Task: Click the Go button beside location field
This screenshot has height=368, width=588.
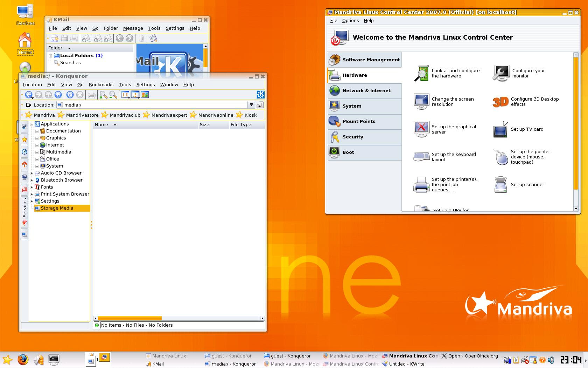Action: tap(260, 105)
